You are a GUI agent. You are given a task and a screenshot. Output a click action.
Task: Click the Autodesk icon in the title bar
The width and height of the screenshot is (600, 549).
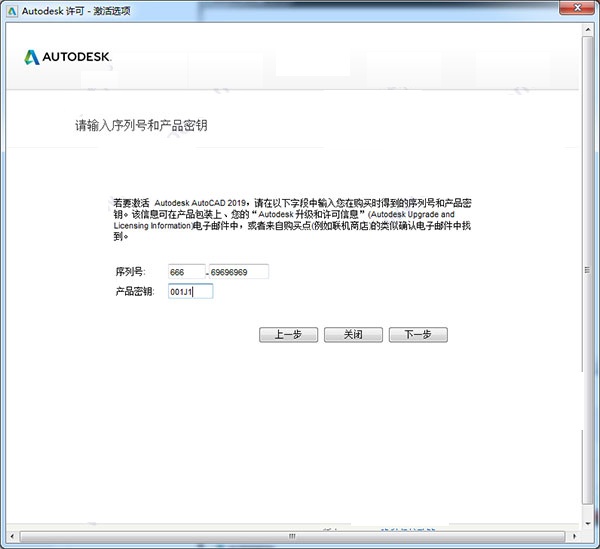click(12, 10)
